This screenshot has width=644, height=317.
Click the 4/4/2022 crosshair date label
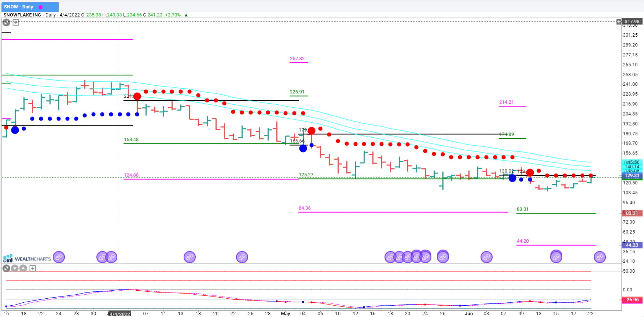120,314
